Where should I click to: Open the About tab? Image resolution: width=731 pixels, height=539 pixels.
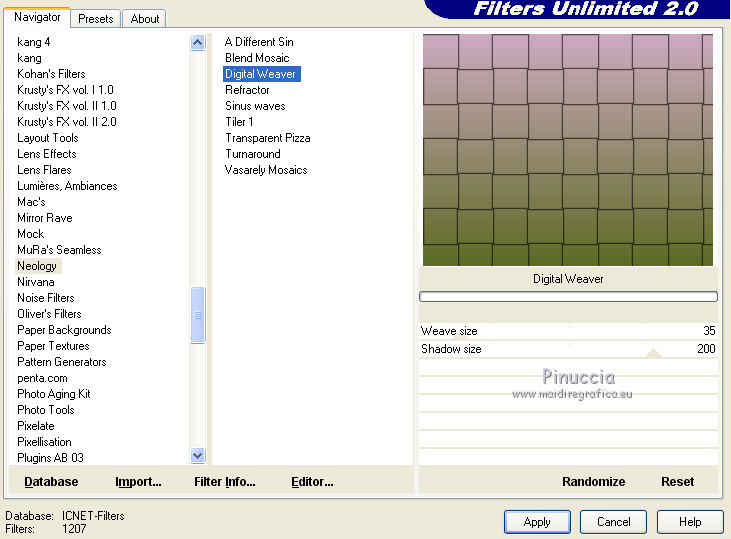(145, 19)
